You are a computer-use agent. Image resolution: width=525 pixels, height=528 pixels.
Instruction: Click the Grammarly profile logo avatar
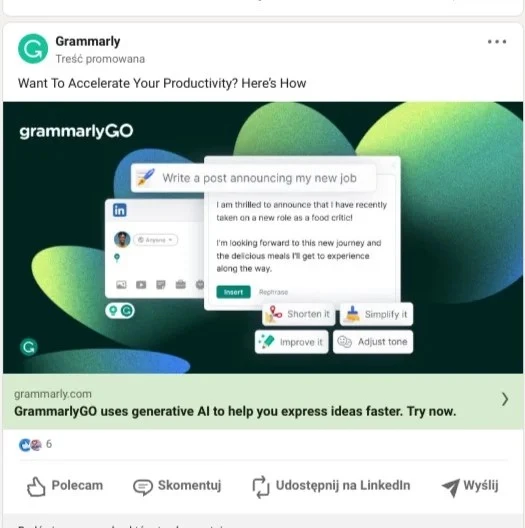coord(33,49)
